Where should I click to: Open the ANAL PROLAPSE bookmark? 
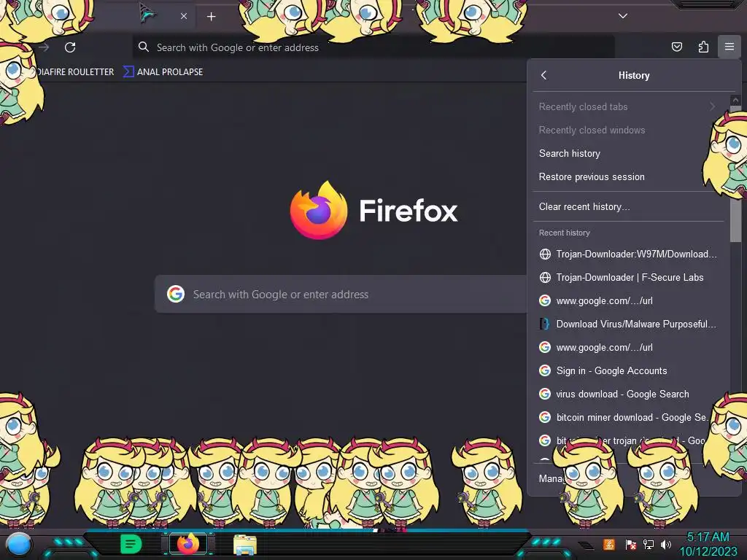(x=163, y=72)
